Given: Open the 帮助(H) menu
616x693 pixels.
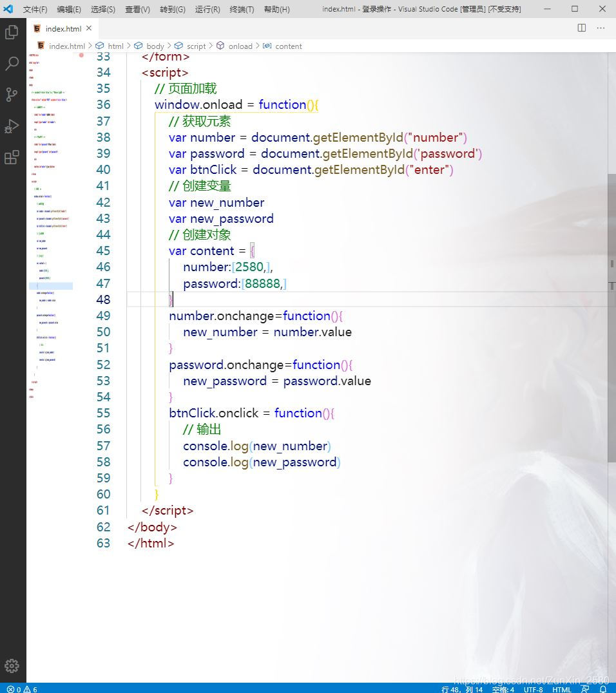Looking at the screenshot, I should coord(277,9).
